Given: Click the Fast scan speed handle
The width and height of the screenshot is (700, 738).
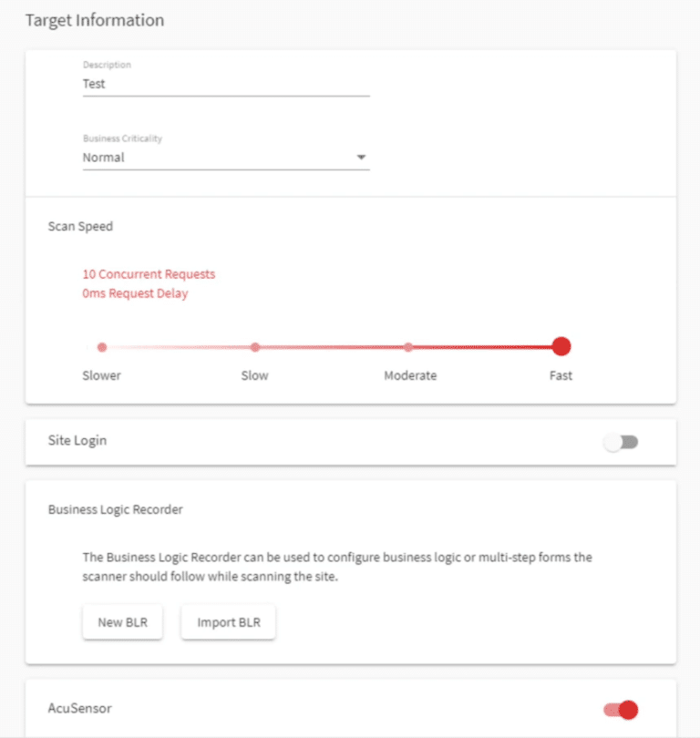Looking at the screenshot, I should [561, 346].
